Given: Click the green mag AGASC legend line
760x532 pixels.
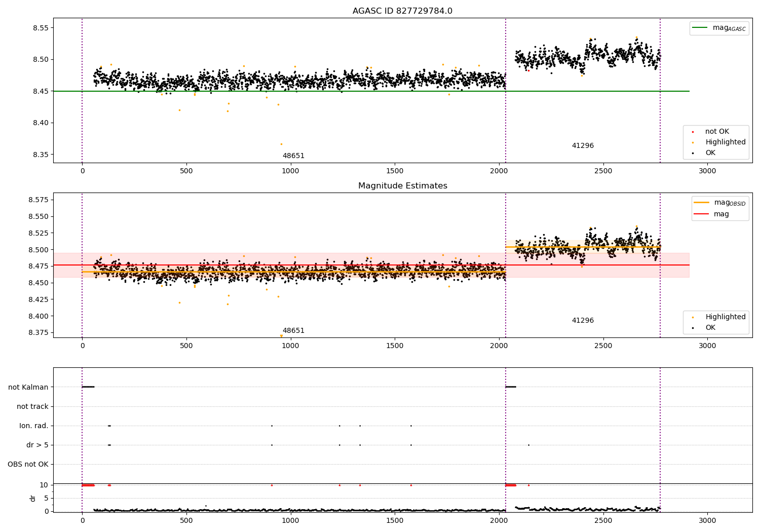Looking at the screenshot, I should click(x=700, y=28).
